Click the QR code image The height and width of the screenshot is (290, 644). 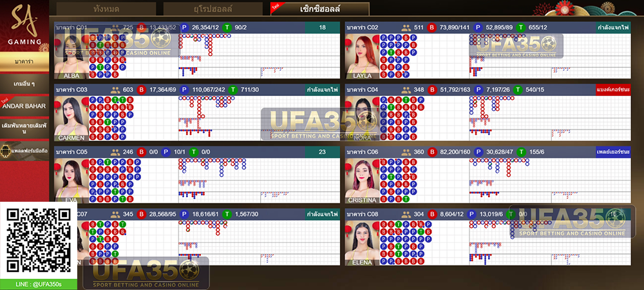39,240
